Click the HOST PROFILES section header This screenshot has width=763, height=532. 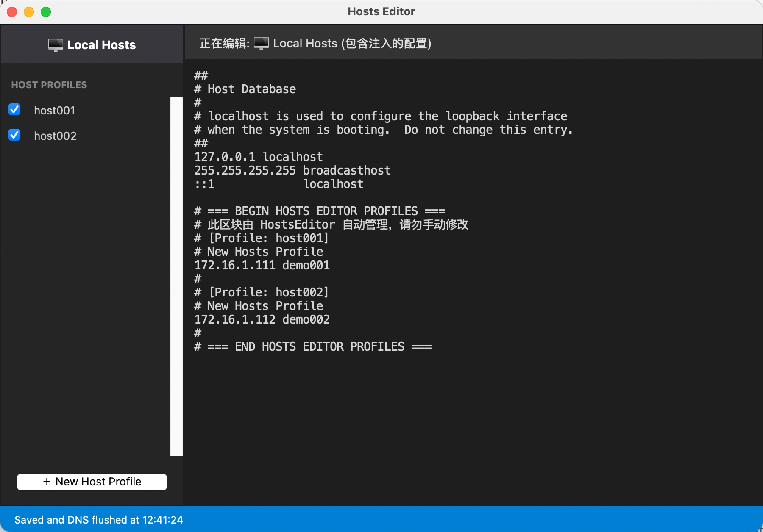click(x=49, y=85)
